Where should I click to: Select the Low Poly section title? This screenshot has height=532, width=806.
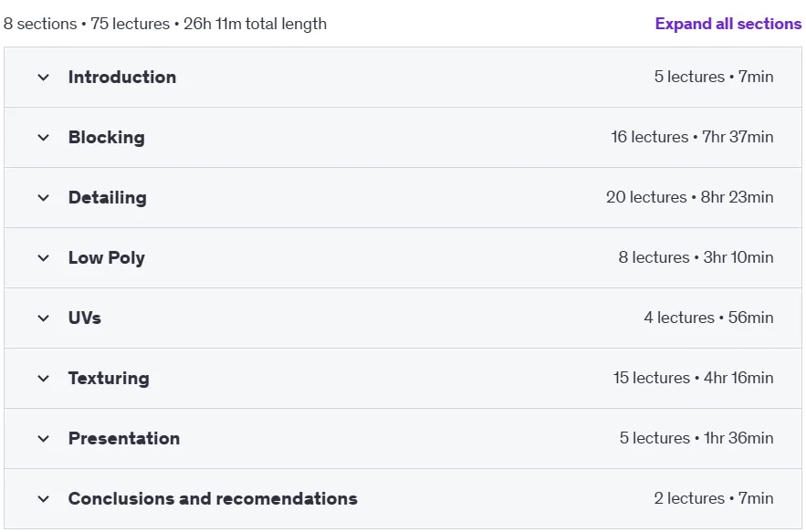coord(107,257)
